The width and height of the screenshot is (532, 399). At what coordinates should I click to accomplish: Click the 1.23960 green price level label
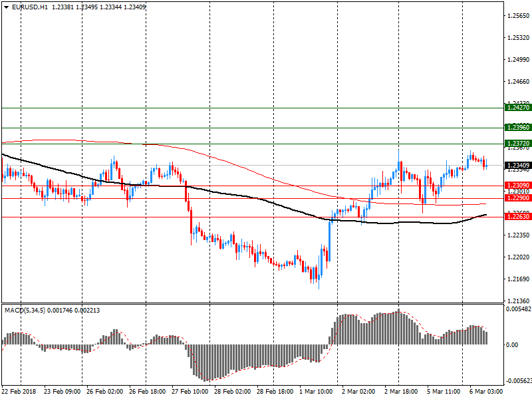coord(518,128)
